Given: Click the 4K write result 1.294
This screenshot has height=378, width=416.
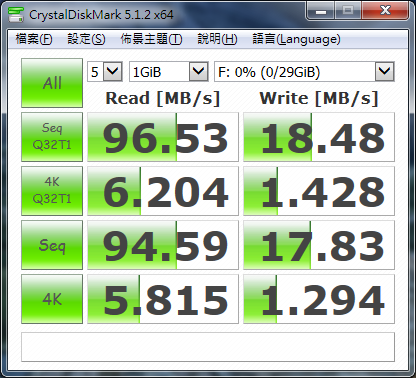Looking at the screenshot, I should pyautogui.click(x=319, y=299).
